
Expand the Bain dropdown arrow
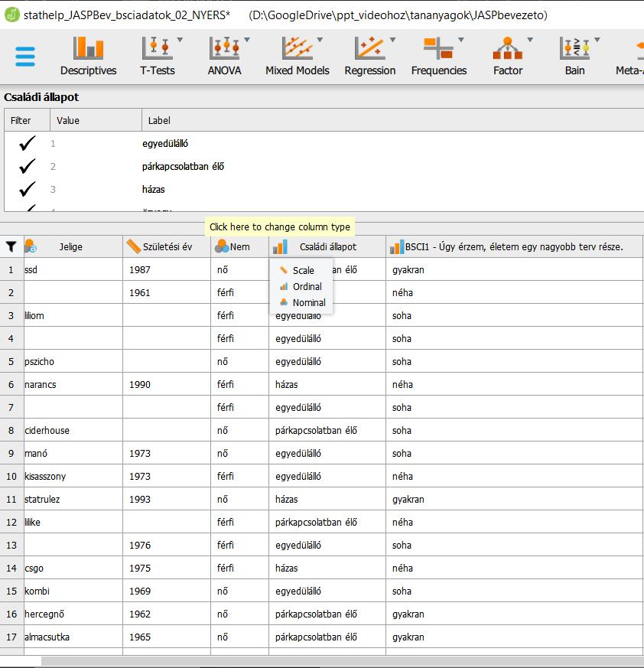tap(597, 40)
